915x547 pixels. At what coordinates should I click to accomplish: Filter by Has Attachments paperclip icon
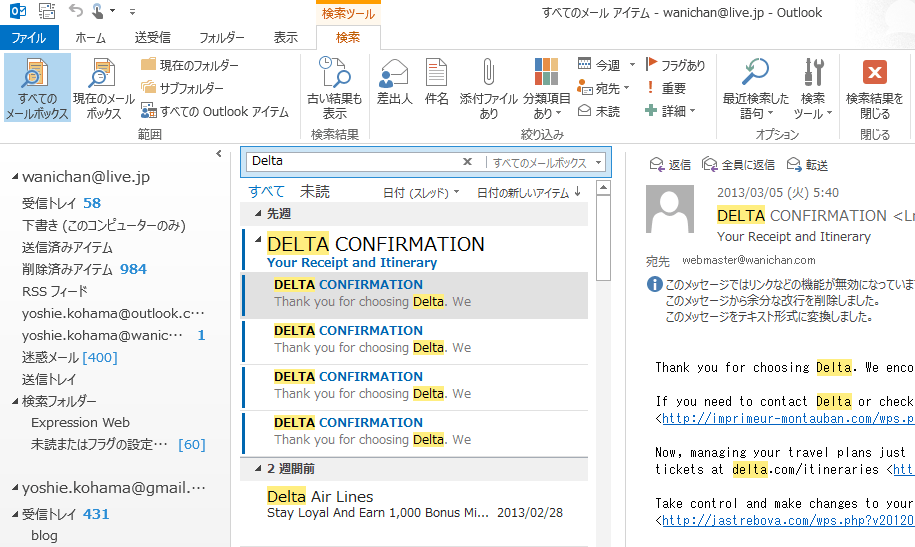click(x=487, y=75)
